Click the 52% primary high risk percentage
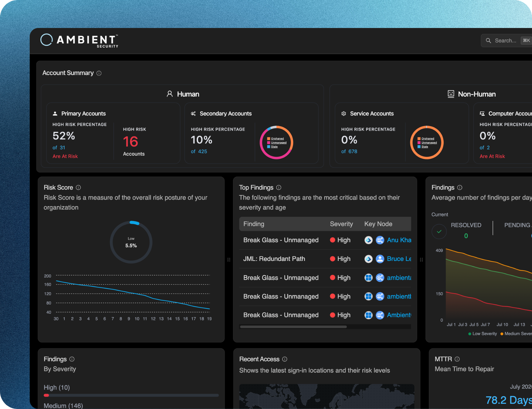The width and height of the screenshot is (532, 409). (64, 136)
